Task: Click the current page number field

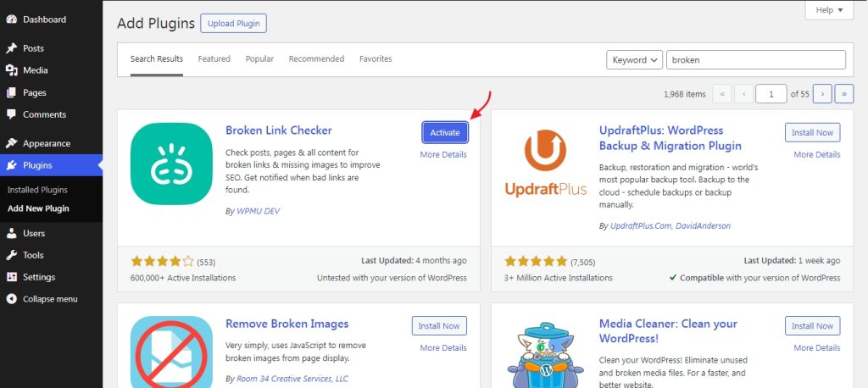Action: click(771, 94)
